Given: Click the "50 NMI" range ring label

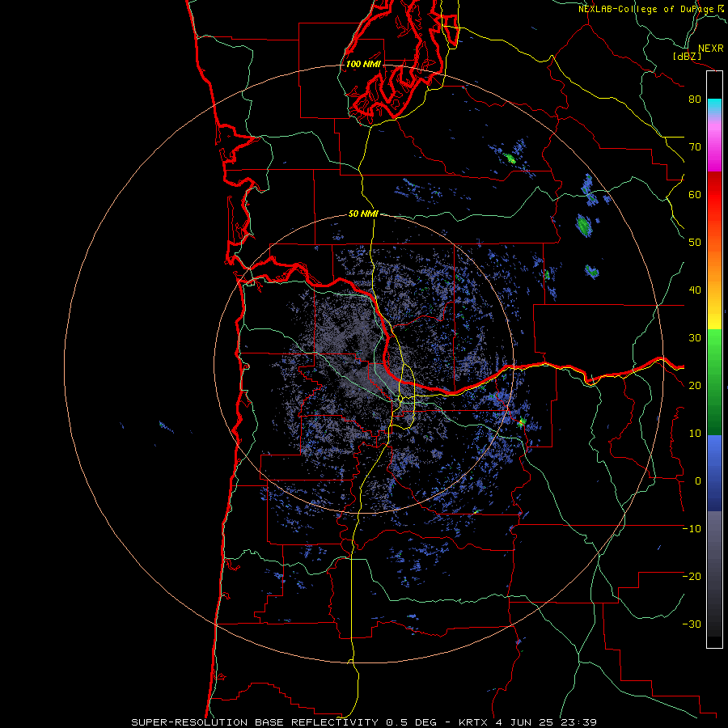Looking at the screenshot, I should pos(363,214).
